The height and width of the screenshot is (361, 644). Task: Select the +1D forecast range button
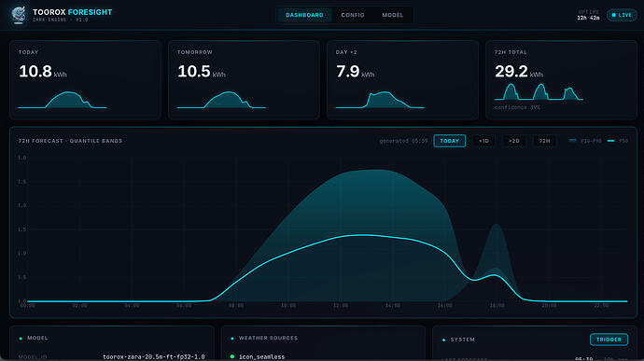(x=483, y=141)
